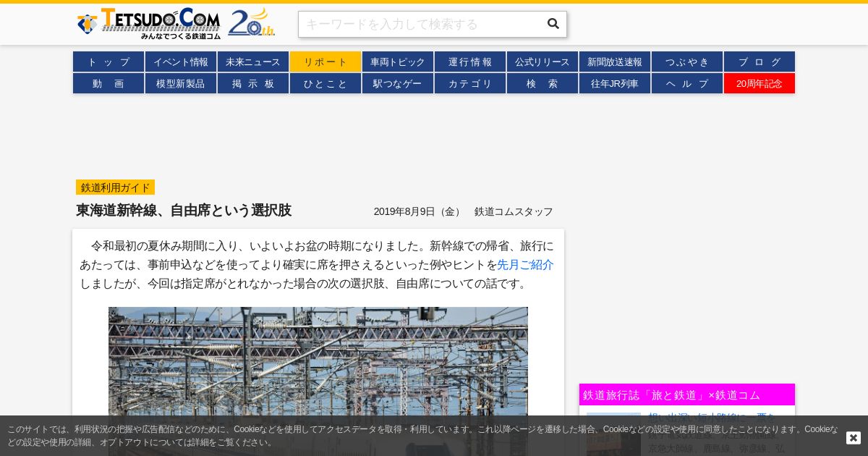Follow the 先月ご紹介 link in the article

(x=525, y=265)
